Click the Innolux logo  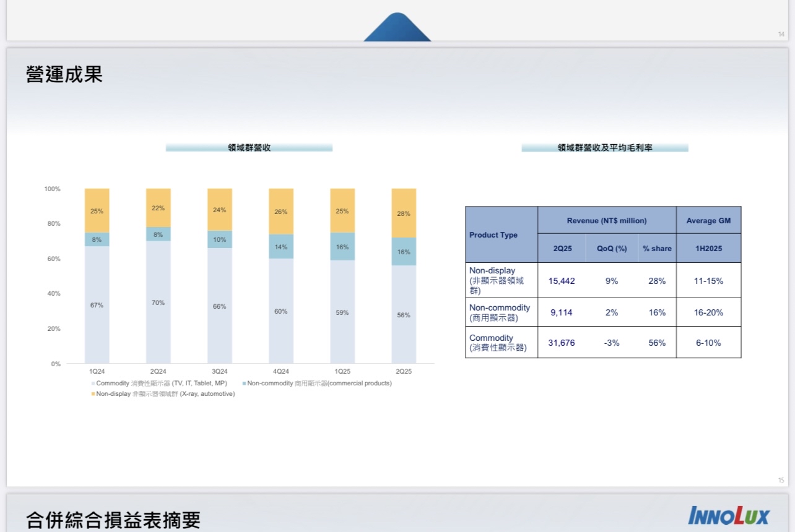point(728,515)
